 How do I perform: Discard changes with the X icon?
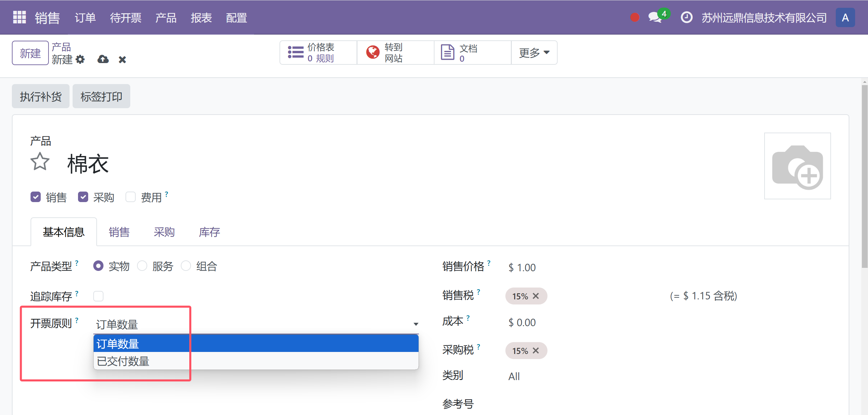(x=122, y=60)
